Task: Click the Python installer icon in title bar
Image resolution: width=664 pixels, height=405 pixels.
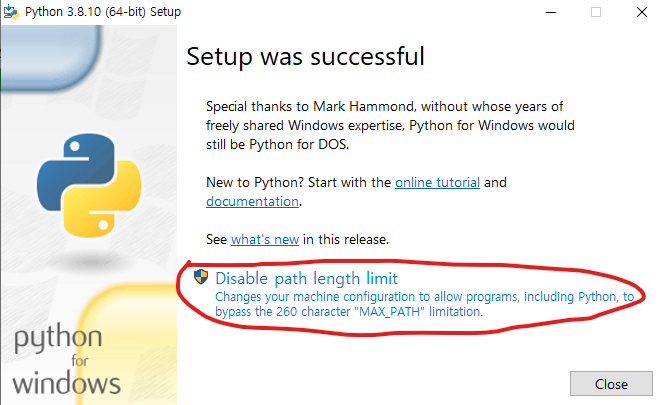Action: [11, 12]
